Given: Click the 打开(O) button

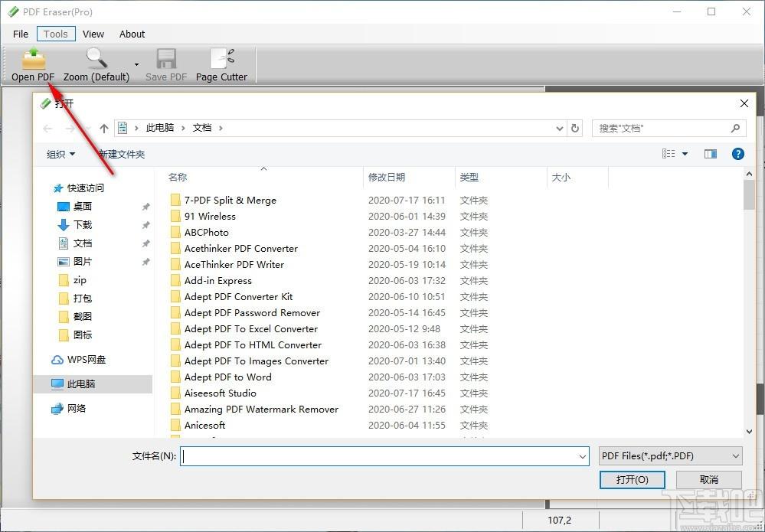Looking at the screenshot, I should 633,480.
